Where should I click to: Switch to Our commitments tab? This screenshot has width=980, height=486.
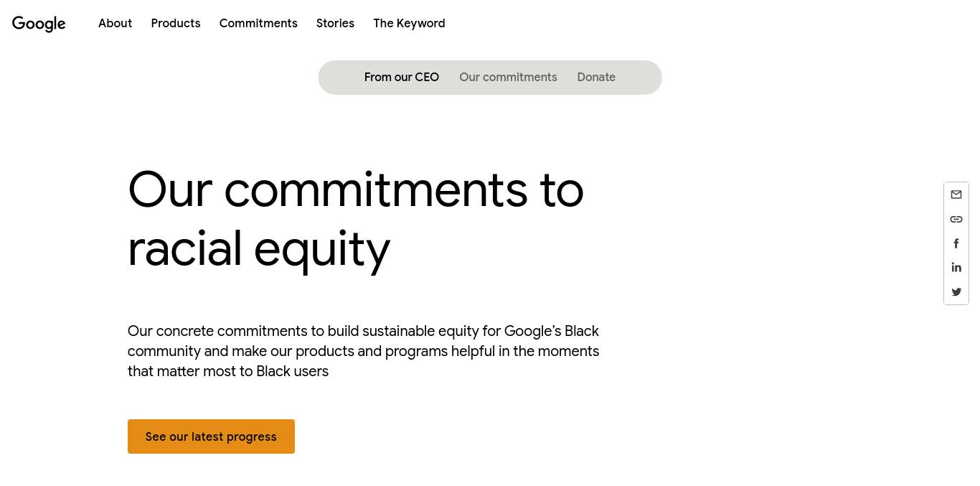click(x=508, y=77)
